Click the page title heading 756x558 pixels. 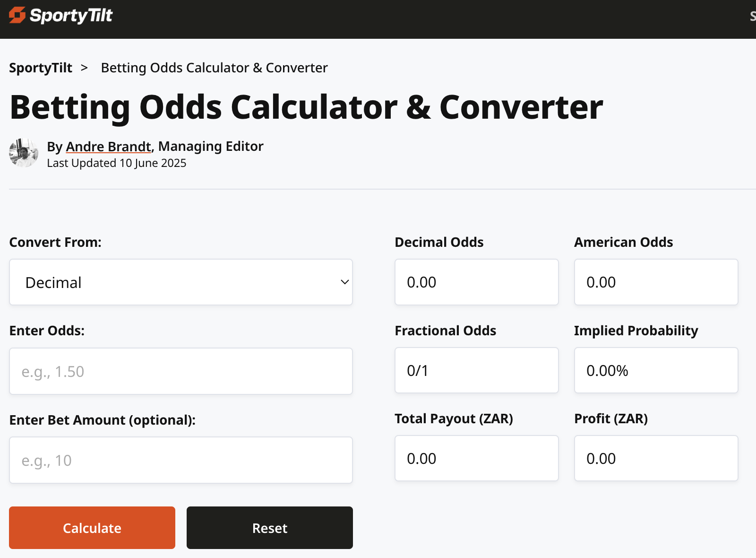pos(306,107)
